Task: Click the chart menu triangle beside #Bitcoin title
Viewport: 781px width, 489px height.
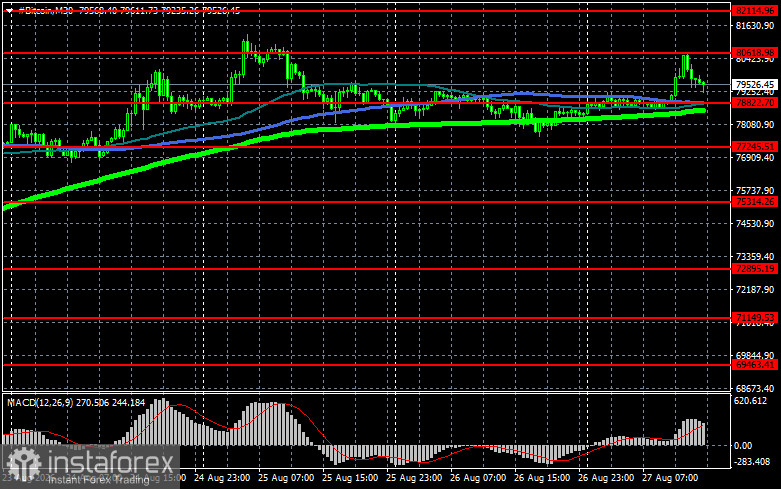Action: 9,10
